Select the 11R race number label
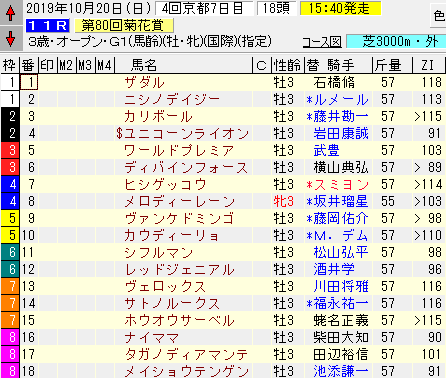Image resolution: width=446 pixels, height=378 pixels. pyautogui.click(x=48, y=26)
